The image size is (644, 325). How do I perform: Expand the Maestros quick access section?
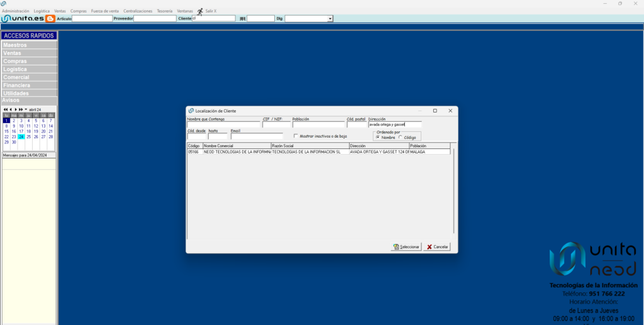click(x=29, y=45)
